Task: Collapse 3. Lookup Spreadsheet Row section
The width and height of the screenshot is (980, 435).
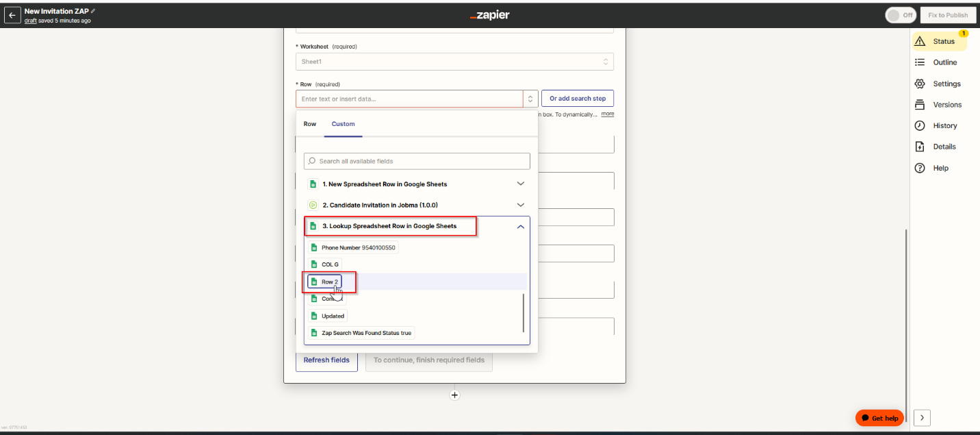Action: (417, 226)
